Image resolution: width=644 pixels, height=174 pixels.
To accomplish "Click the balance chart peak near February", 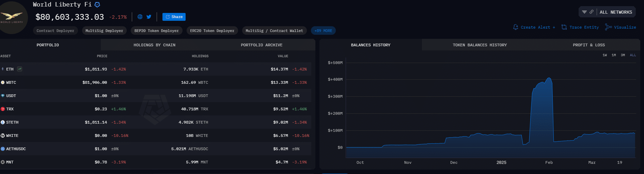I will coord(549,78).
